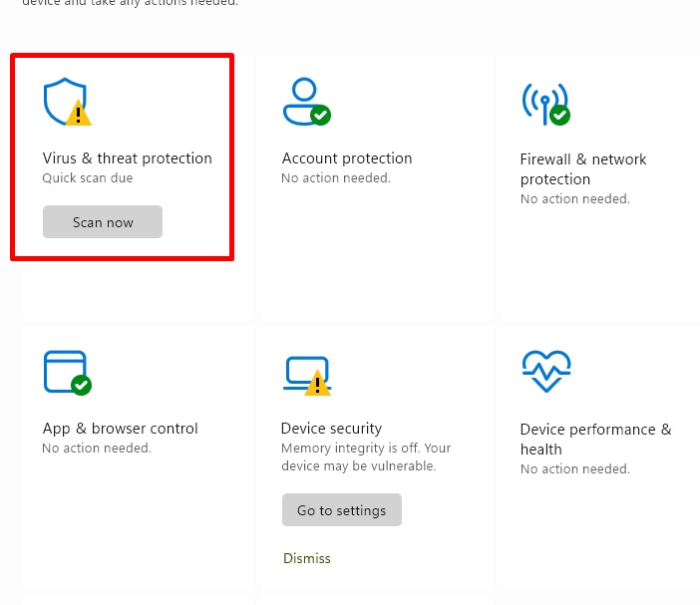Image resolution: width=700 pixels, height=605 pixels.
Task: Click green checkmark badge on Account protection icon
Action: (x=320, y=116)
